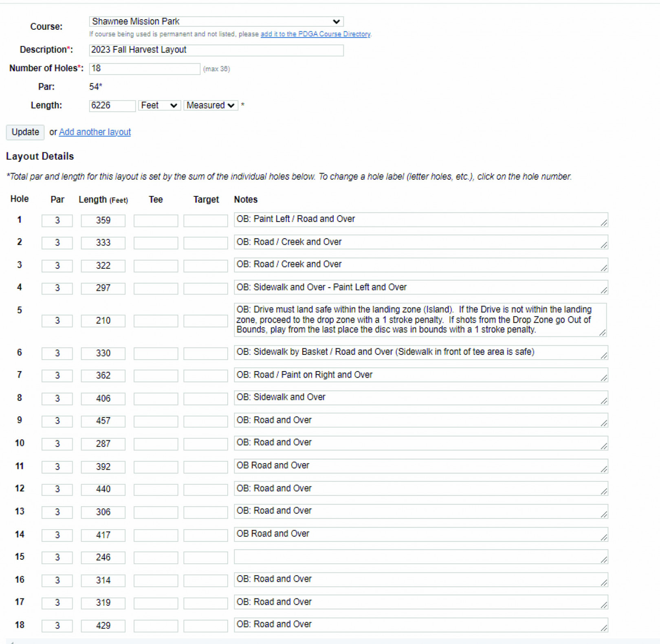Select hole 3 length field 322
Viewport: 660px width, 644px height.
pyautogui.click(x=103, y=266)
